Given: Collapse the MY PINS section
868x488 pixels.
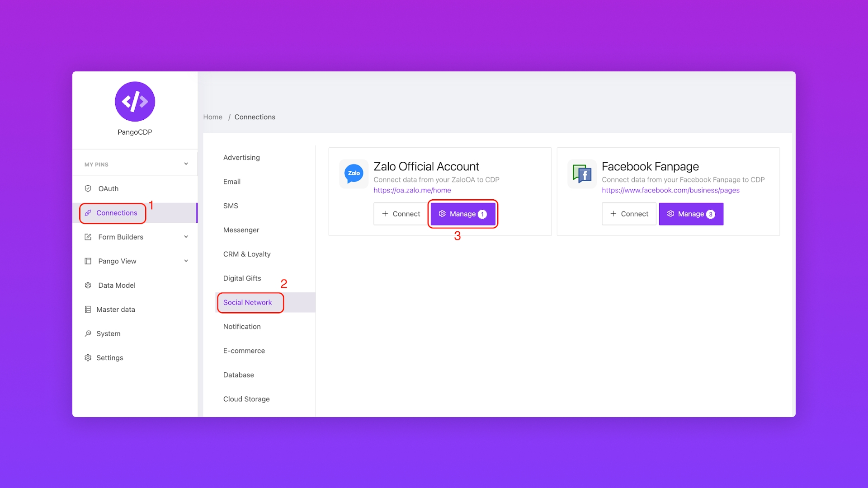Looking at the screenshot, I should click(186, 164).
